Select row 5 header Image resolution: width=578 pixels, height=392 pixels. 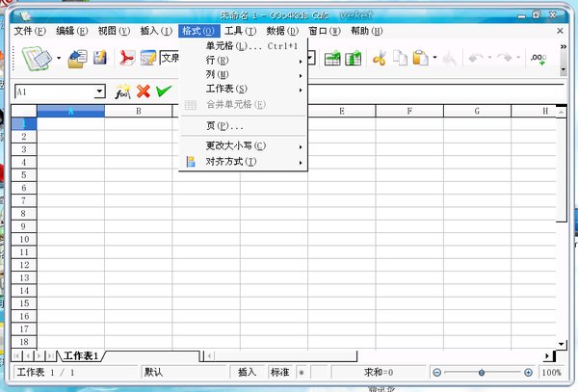pyautogui.click(x=24, y=175)
